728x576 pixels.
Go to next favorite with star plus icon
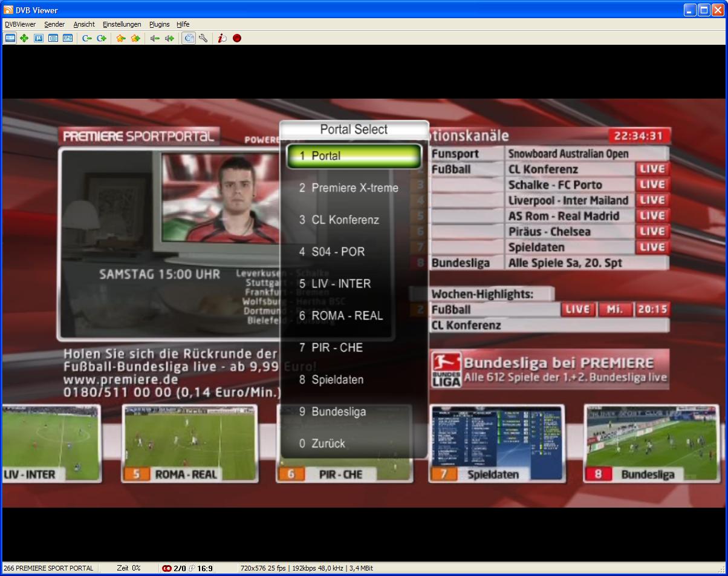click(135, 38)
